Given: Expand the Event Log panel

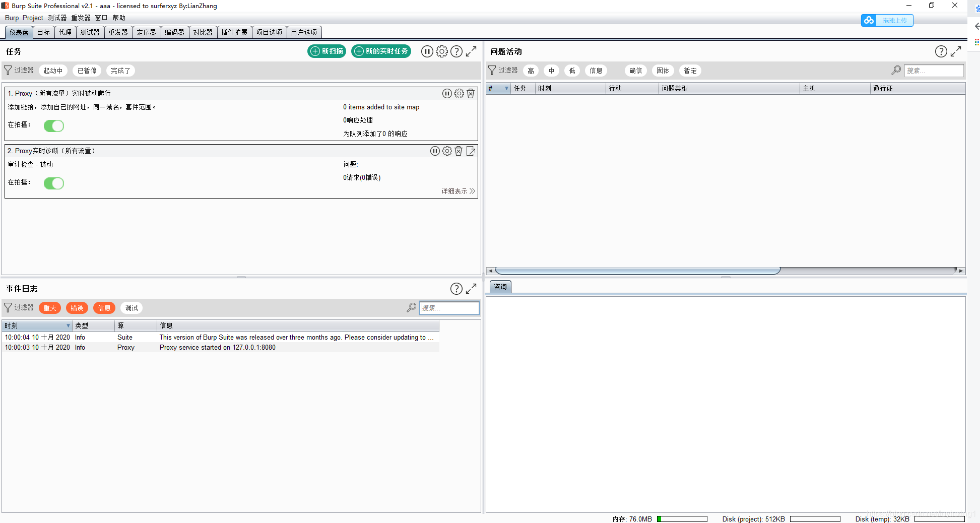Looking at the screenshot, I should pos(471,289).
